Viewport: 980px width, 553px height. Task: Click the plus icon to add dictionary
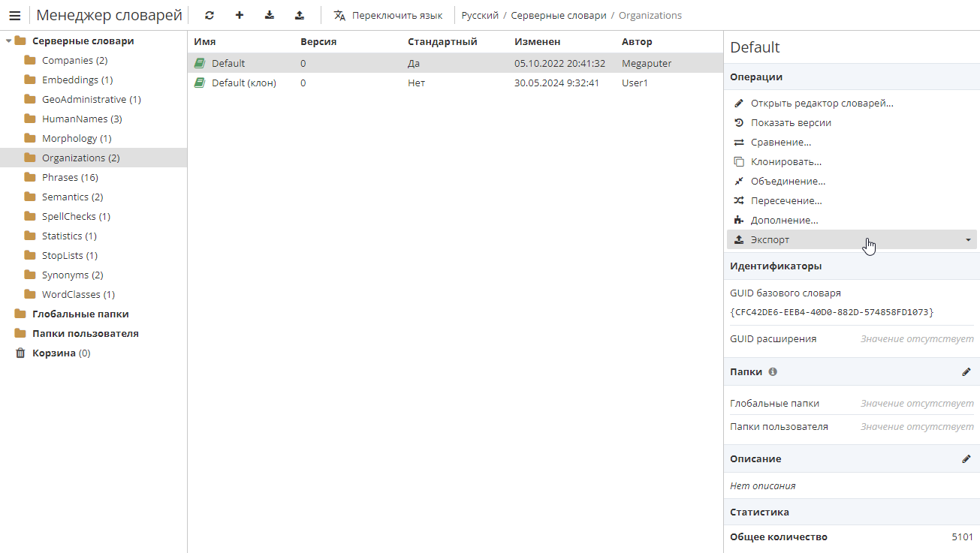pos(240,15)
